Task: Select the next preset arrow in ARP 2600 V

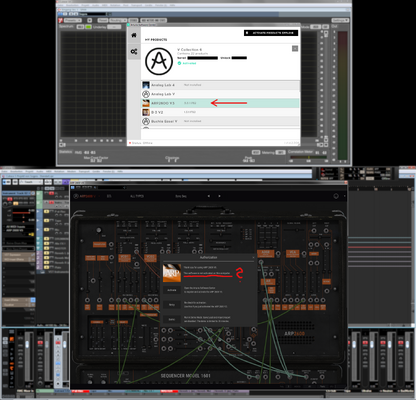Action: [219, 196]
